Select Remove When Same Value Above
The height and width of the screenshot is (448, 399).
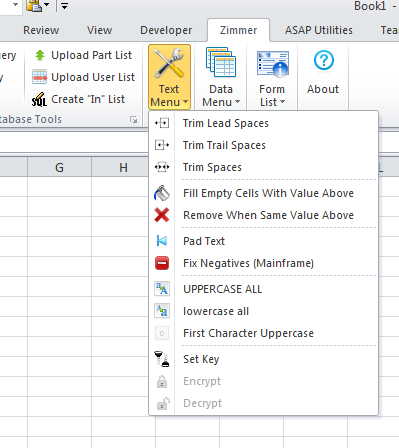263,215
